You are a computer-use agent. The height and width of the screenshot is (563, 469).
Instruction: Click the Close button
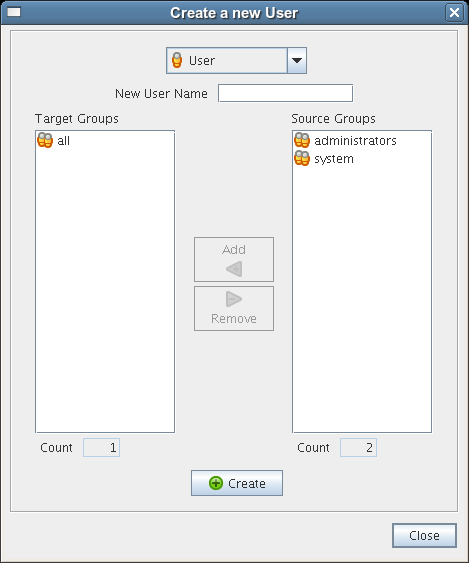tap(424, 535)
